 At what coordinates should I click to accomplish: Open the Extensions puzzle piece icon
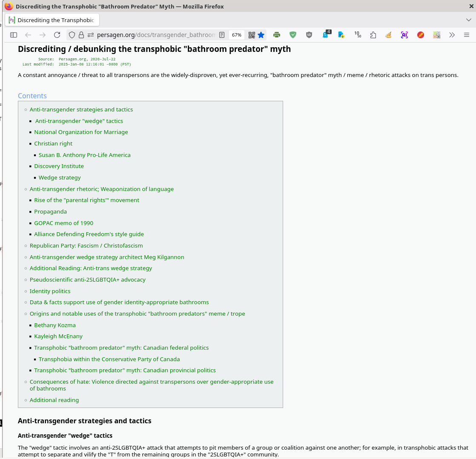tap(373, 35)
